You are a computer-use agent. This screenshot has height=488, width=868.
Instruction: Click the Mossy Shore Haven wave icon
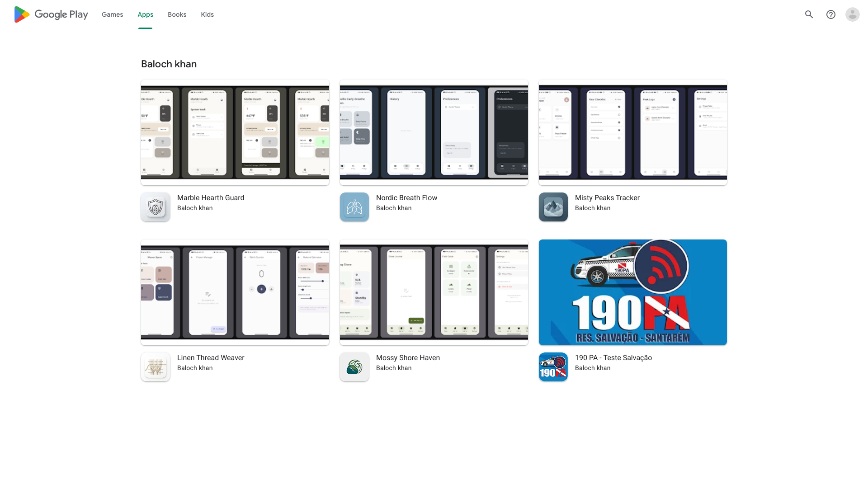354,367
